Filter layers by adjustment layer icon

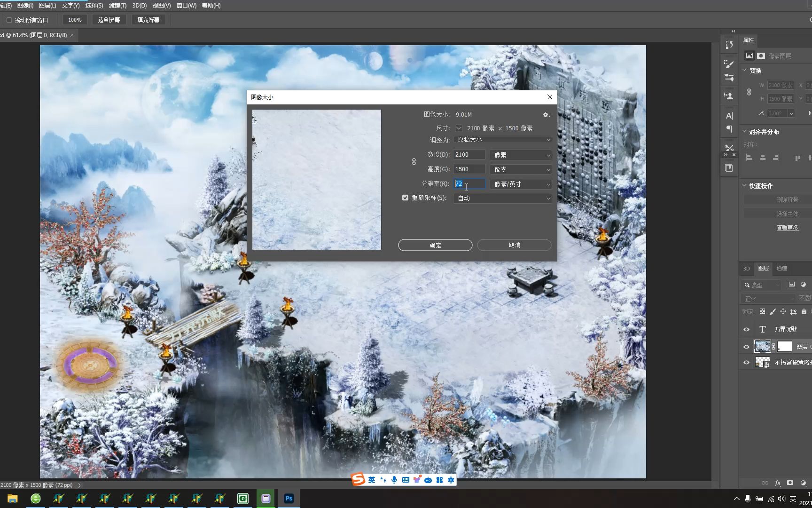click(x=803, y=285)
